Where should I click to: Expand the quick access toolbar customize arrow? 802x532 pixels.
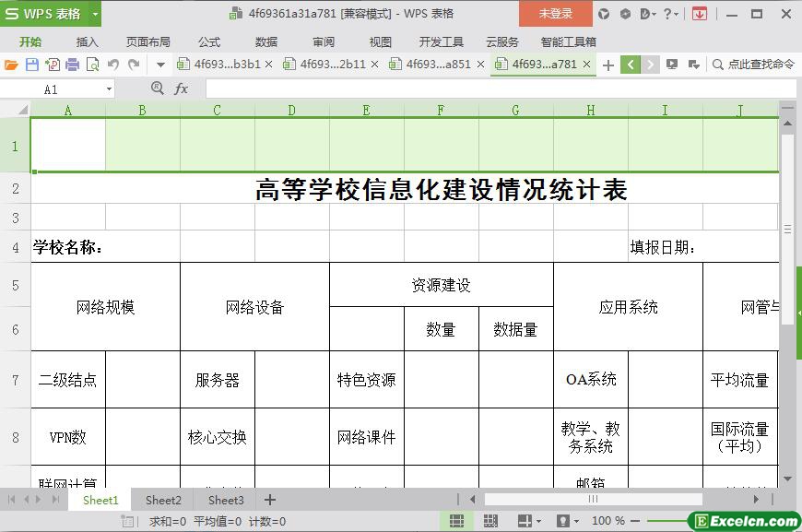tap(160, 65)
